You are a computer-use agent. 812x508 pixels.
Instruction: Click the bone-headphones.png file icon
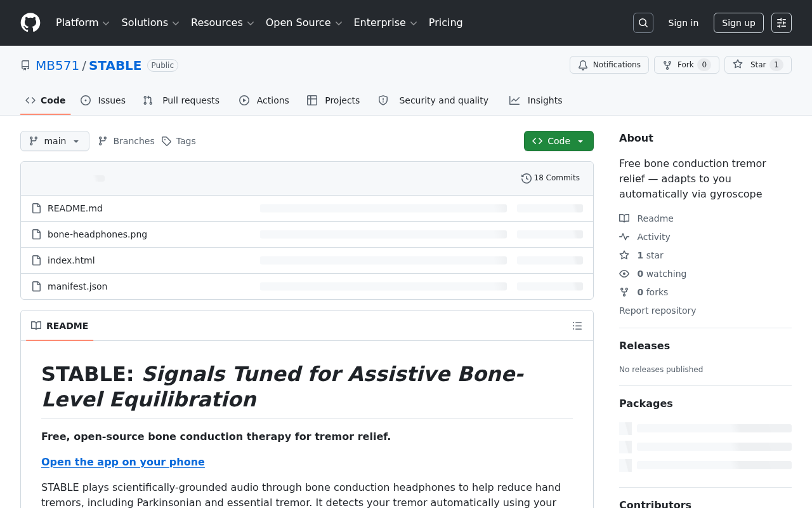point(37,234)
